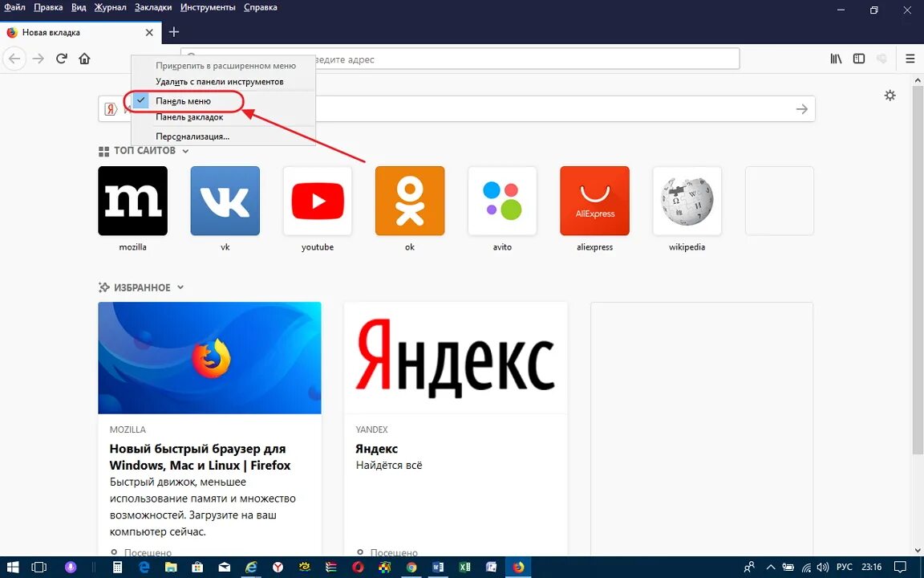
Task: Open volume control in system tray
Action: click(823, 568)
